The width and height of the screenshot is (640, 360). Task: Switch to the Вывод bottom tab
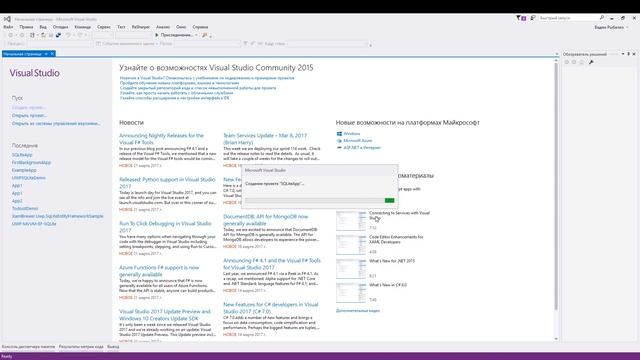click(113, 347)
